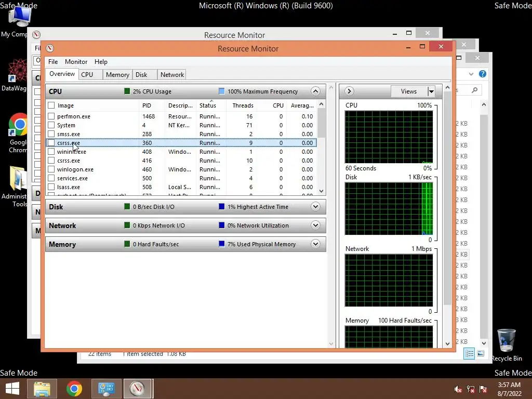Screen dimensions: 532x399
Task: Click the blue help icon in the Explorer window
Action: 483,74
